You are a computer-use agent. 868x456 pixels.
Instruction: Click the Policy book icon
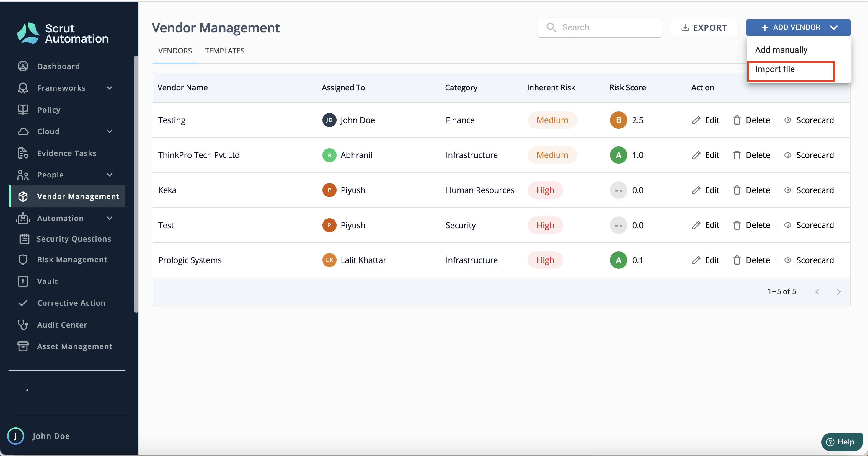click(23, 110)
